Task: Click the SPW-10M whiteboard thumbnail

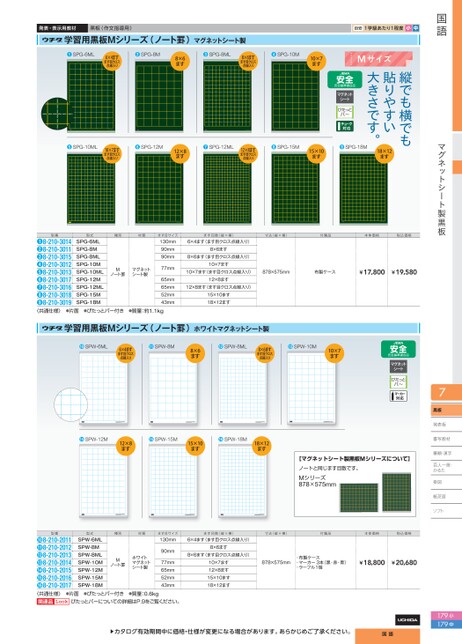Action: tap(311, 389)
